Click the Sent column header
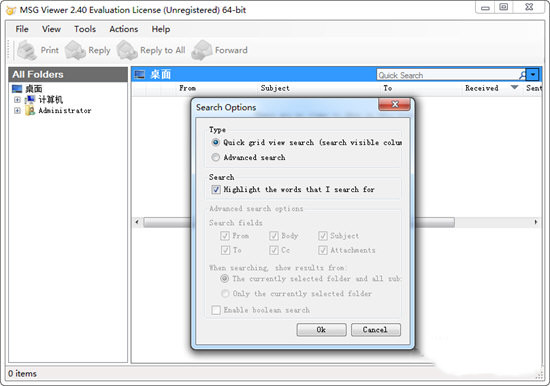Image resolution: width=550 pixels, height=386 pixels. [x=534, y=88]
